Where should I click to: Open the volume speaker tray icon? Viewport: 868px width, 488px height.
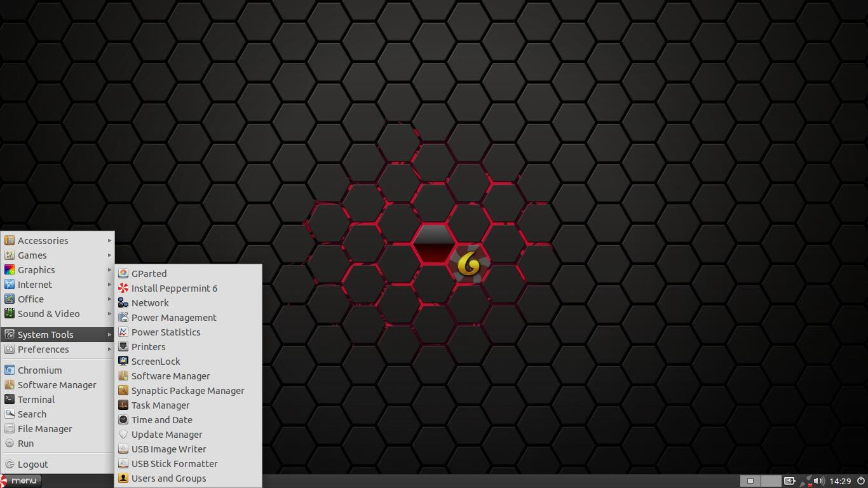818,481
